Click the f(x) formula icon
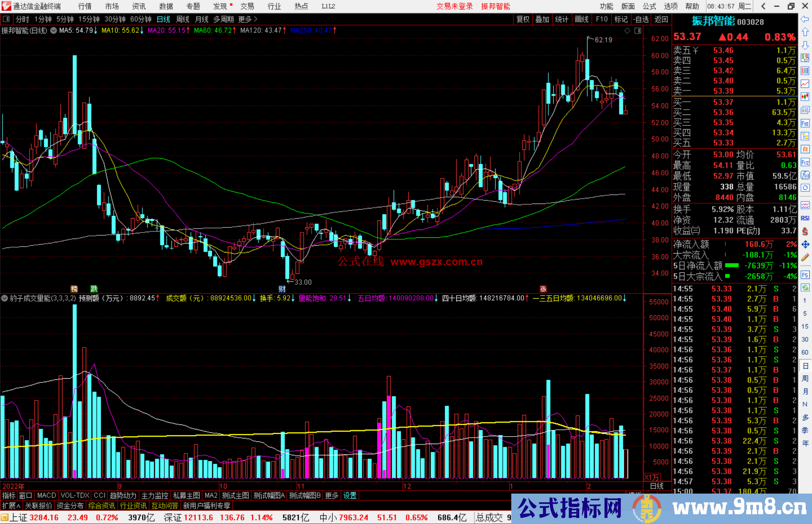This screenshot has height=524, width=812. point(805,175)
